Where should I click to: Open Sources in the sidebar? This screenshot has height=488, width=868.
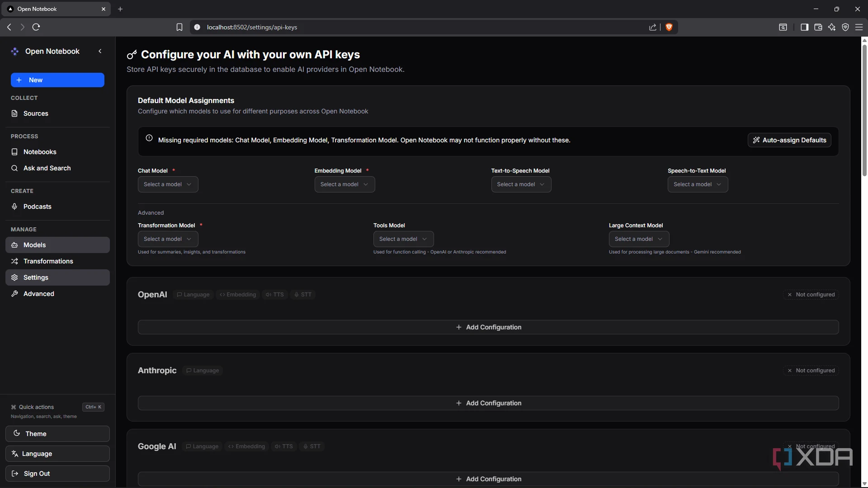tap(57, 113)
